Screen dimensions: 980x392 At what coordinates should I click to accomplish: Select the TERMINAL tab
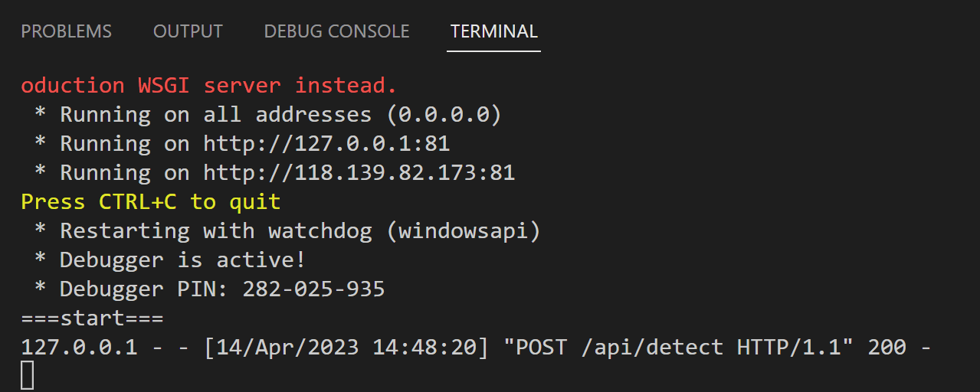494,31
